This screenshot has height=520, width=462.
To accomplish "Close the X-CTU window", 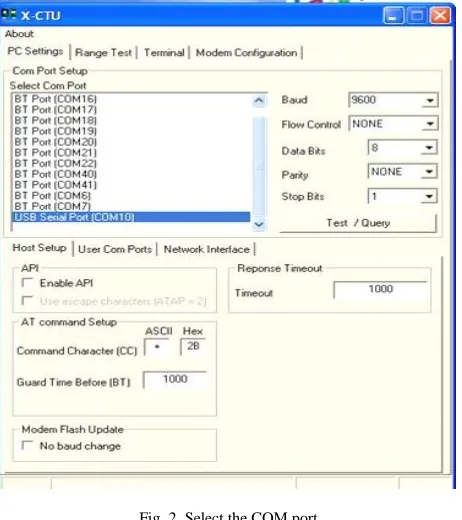I will point(440,15).
